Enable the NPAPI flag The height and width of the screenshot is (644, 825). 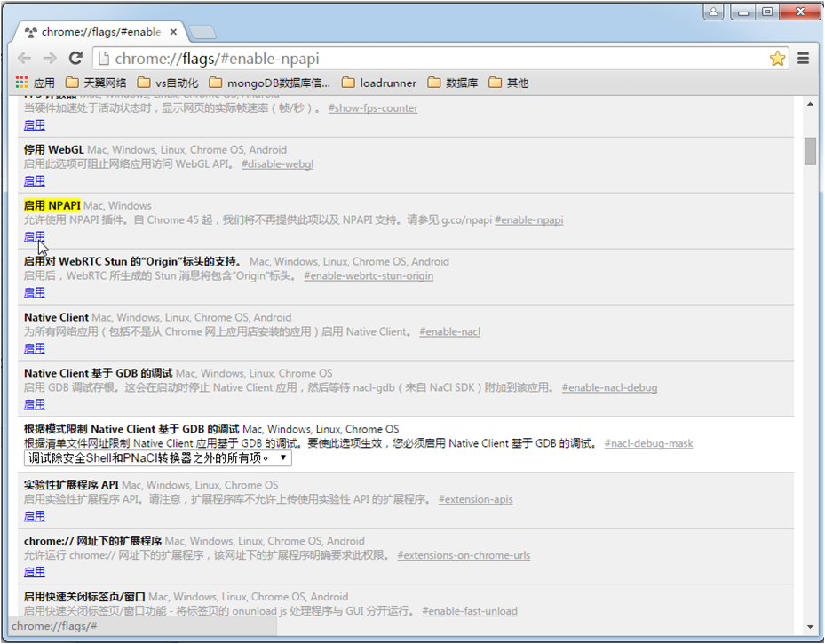(x=35, y=237)
